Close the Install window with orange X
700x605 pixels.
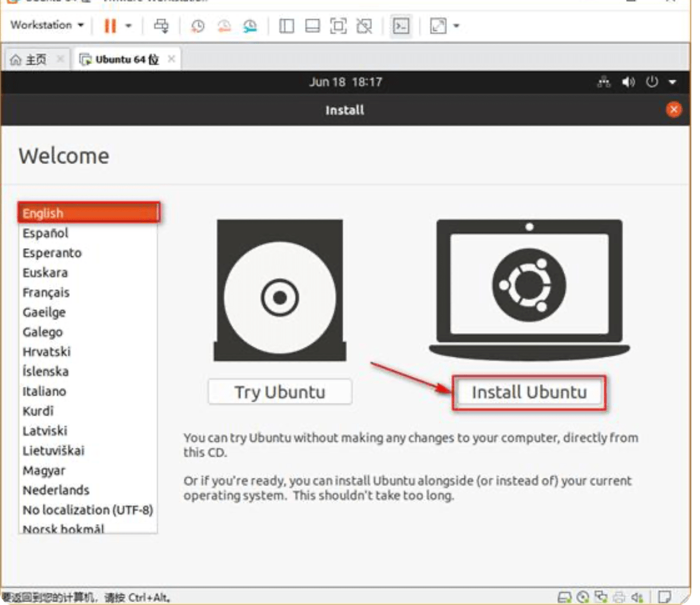click(673, 110)
